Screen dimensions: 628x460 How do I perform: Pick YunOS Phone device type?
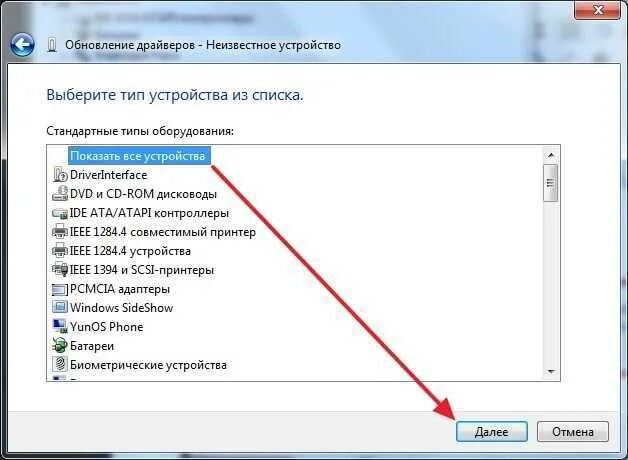107,327
